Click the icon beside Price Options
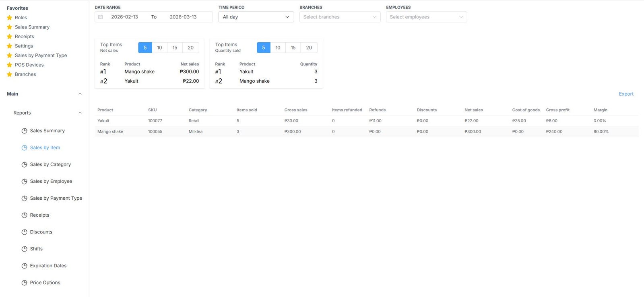644x297 pixels. (24, 283)
